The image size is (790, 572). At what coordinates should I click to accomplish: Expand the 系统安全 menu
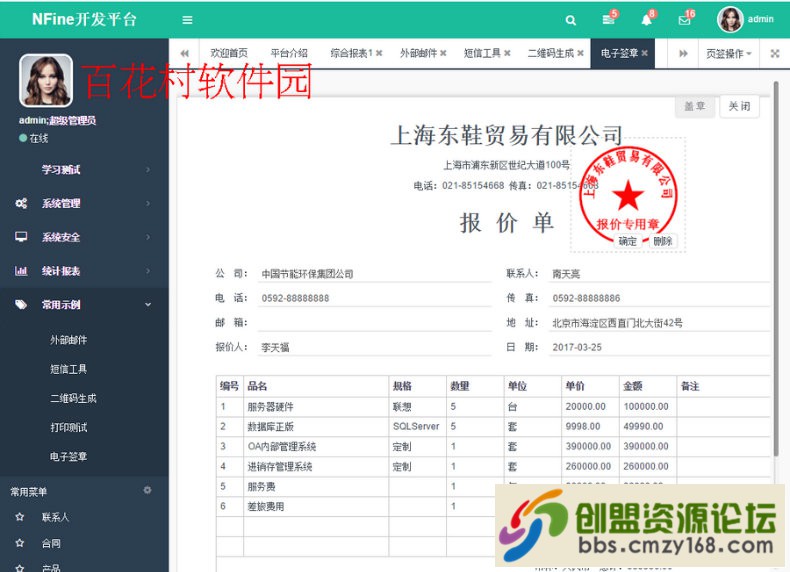84,237
